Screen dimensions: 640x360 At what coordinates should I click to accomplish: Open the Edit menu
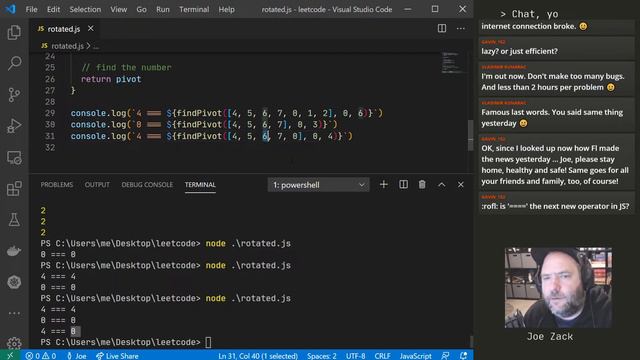(53, 9)
